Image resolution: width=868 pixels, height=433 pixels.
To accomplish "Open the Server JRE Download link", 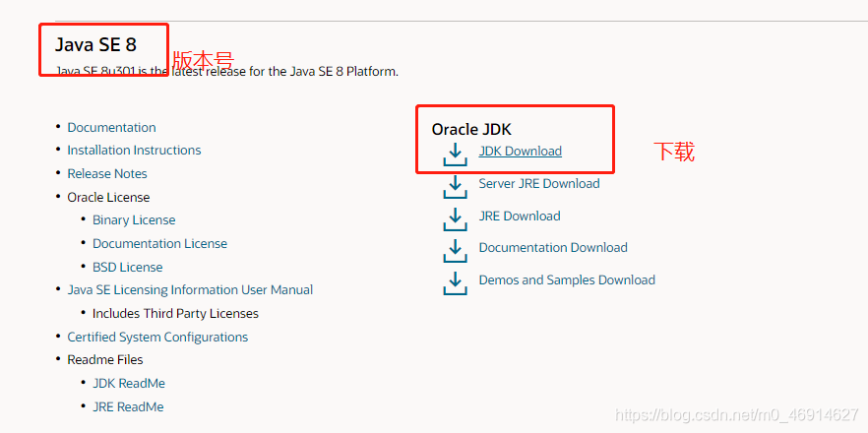I will pyautogui.click(x=539, y=183).
